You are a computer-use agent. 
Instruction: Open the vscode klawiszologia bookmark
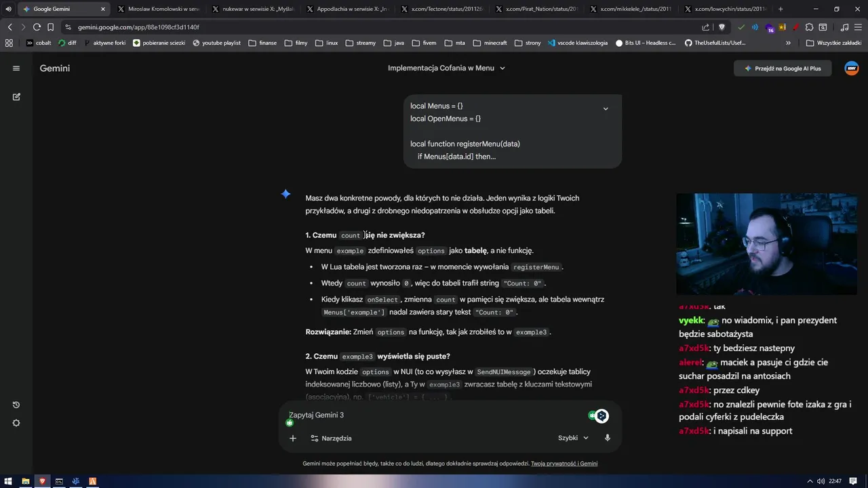(x=578, y=43)
